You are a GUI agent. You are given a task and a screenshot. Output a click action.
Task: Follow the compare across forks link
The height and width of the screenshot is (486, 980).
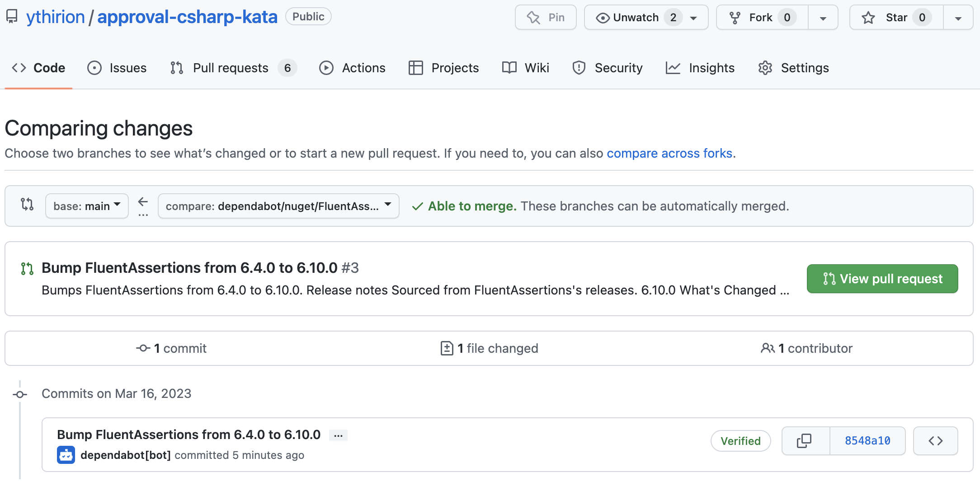click(669, 154)
